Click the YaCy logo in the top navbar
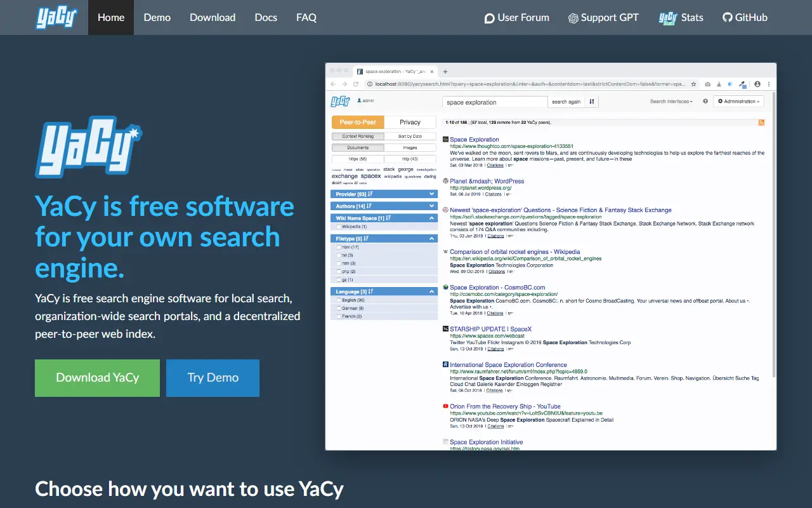This screenshot has height=508, width=812. click(56, 17)
